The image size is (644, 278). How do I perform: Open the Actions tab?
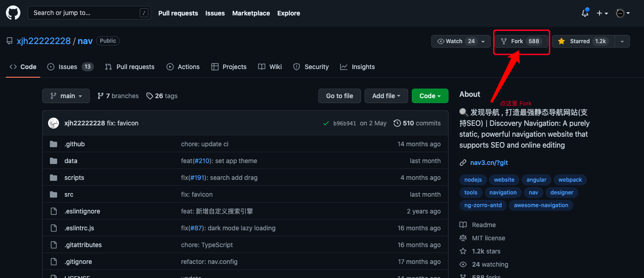tap(183, 67)
